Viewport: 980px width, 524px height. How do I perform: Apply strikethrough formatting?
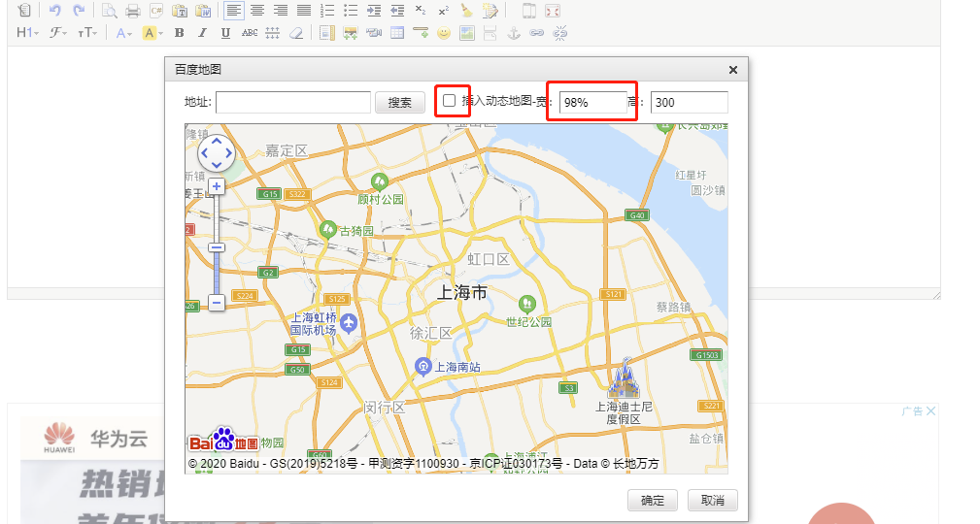point(250,33)
